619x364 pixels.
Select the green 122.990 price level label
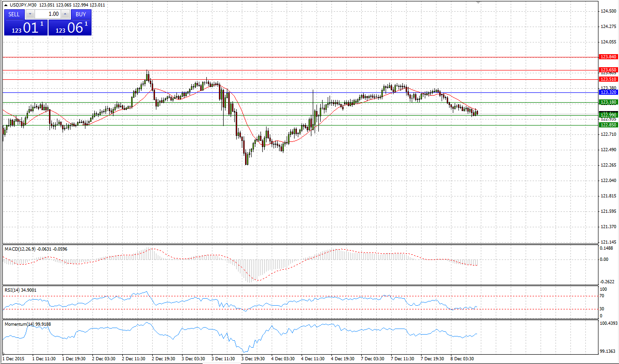coord(608,115)
